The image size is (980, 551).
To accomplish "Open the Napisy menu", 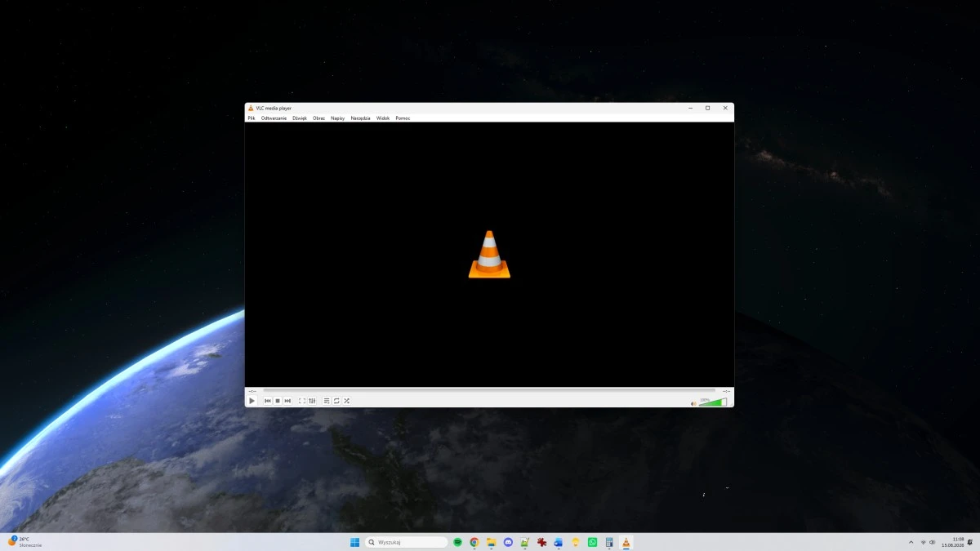I will [338, 118].
